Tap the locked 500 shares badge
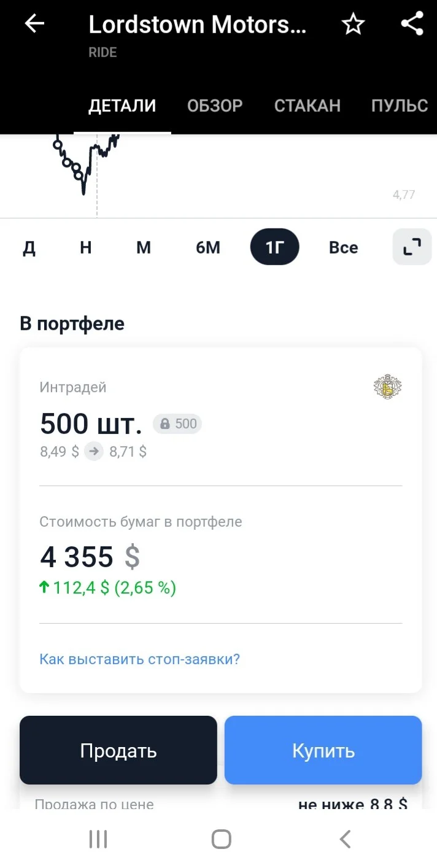The image size is (437, 868). [177, 424]
